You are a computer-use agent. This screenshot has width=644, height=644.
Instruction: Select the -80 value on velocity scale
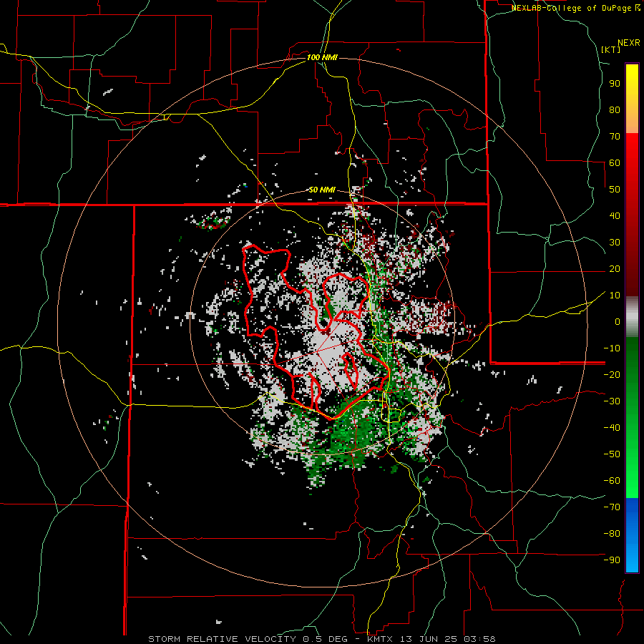[612, 534]
